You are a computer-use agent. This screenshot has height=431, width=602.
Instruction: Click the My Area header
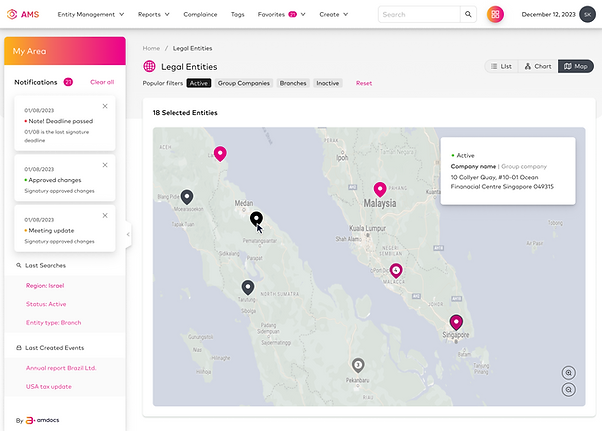click(65, 51)
